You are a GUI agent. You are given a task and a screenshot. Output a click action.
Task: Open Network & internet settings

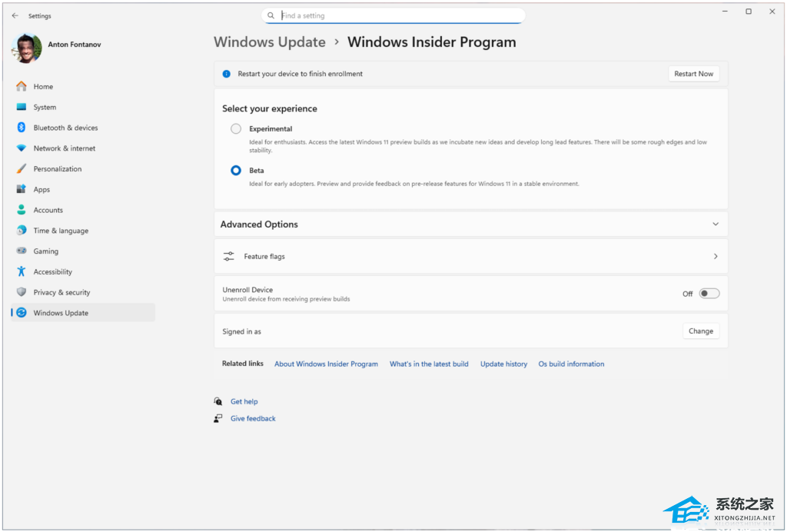click(83, 148)
